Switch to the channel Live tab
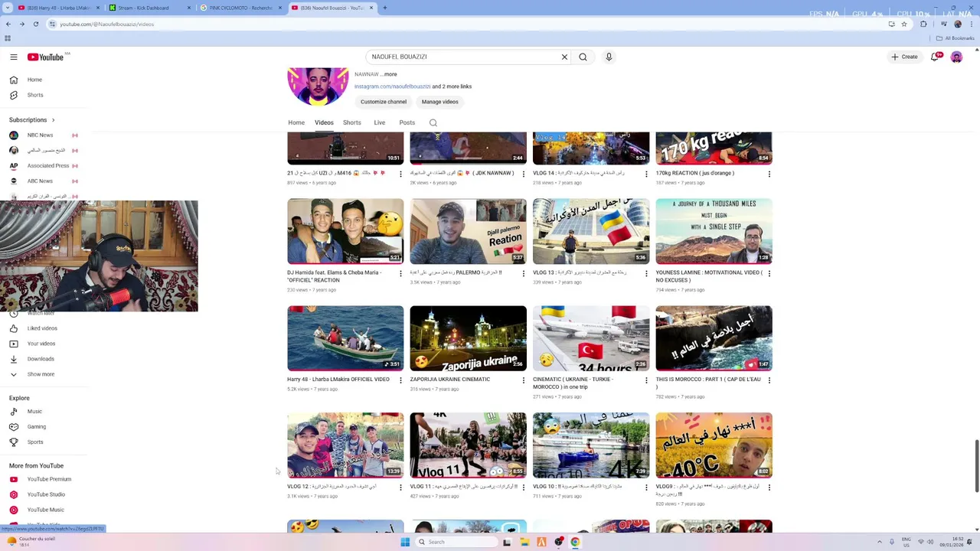The height and width of the screenshot is (551, 980). (380, 122)
